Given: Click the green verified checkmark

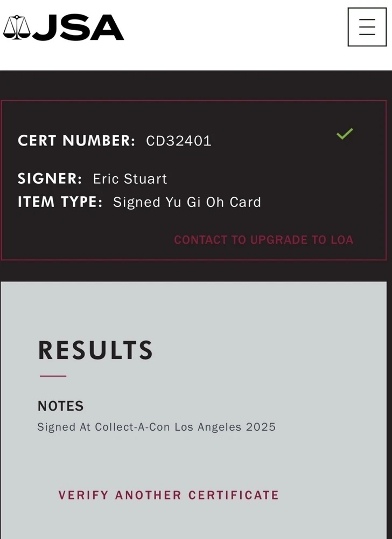Looking at the screenshot, I should pyautogui.click(x=345, y=134).
